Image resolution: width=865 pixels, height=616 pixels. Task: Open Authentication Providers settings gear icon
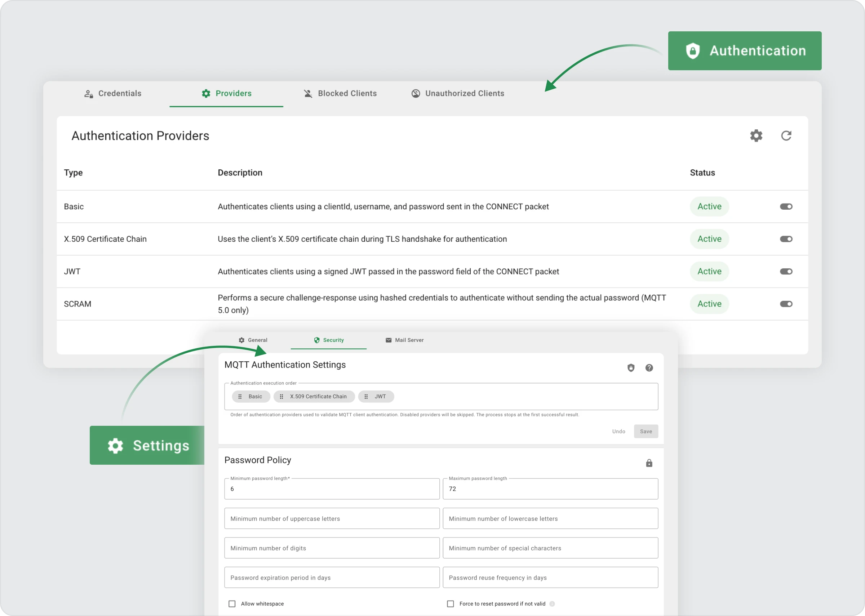coord(756,136)
